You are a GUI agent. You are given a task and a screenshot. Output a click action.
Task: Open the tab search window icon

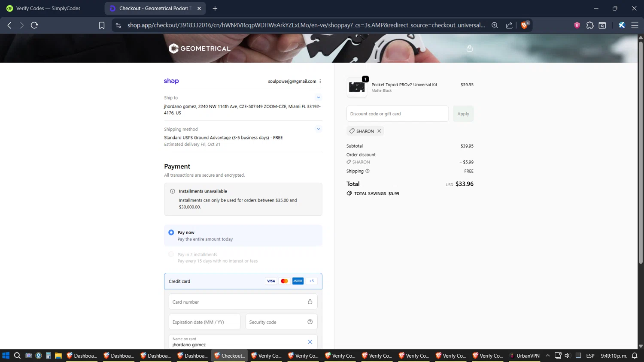pyautogui.click(x=602, y=25)
